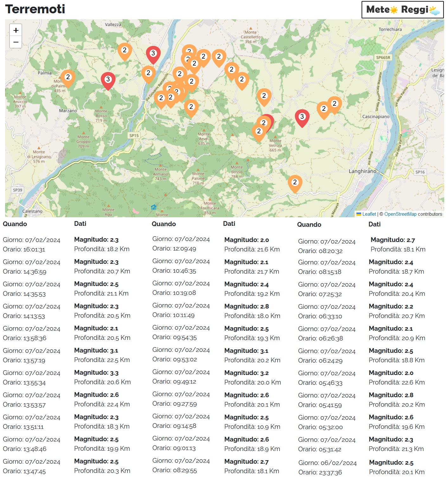This screenshot has height=477, width=448.
Task: Click the Terremoti page heading
Action: click(35, 9)
